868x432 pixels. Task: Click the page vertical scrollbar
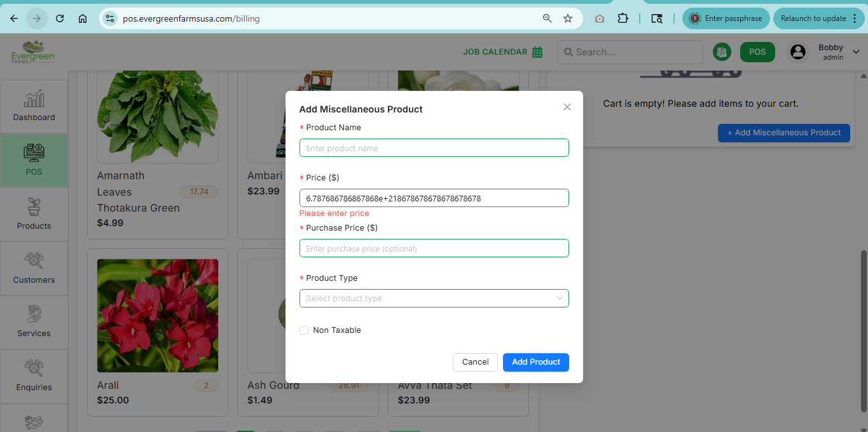click(863, 330)
